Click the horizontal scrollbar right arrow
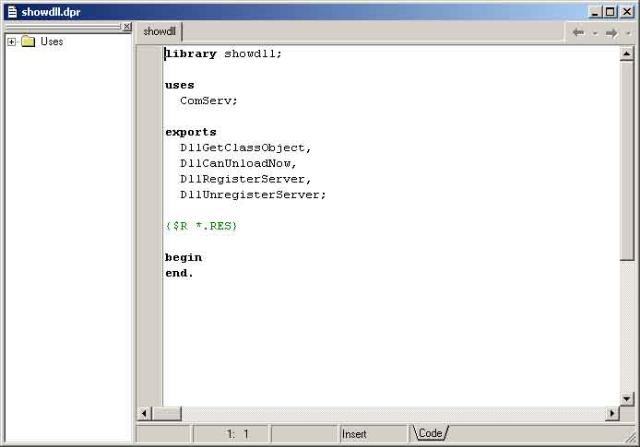 pyautogui.click(x=612, y=414)
